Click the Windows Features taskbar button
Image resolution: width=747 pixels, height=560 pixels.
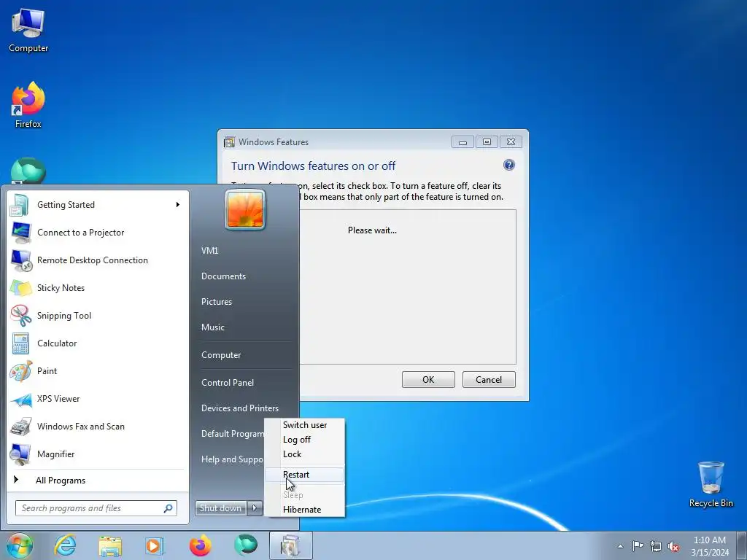pos(290,545)
